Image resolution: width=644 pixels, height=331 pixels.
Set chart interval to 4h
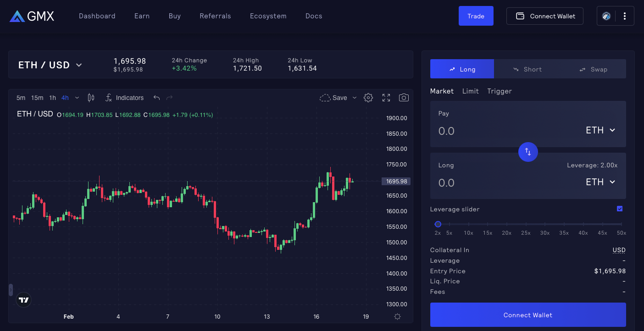click(x=65, y=98)
